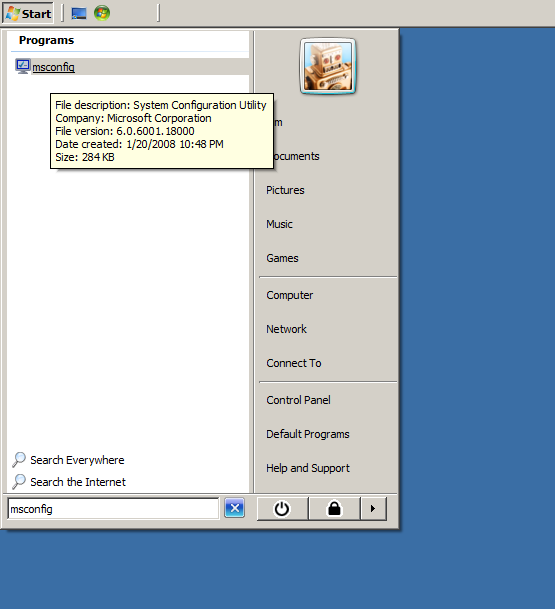Viewport: 555px width, 609px height.
Task: Open Computer from Start menu
Action: coord(289,295)
